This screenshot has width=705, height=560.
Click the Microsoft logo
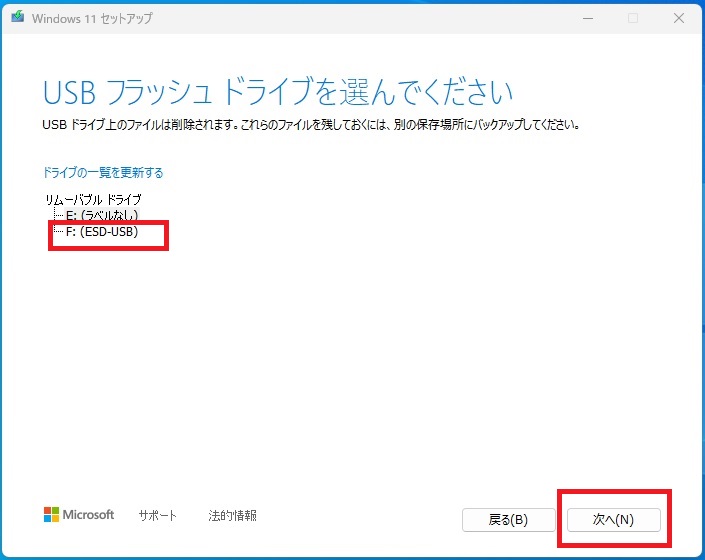79,515
